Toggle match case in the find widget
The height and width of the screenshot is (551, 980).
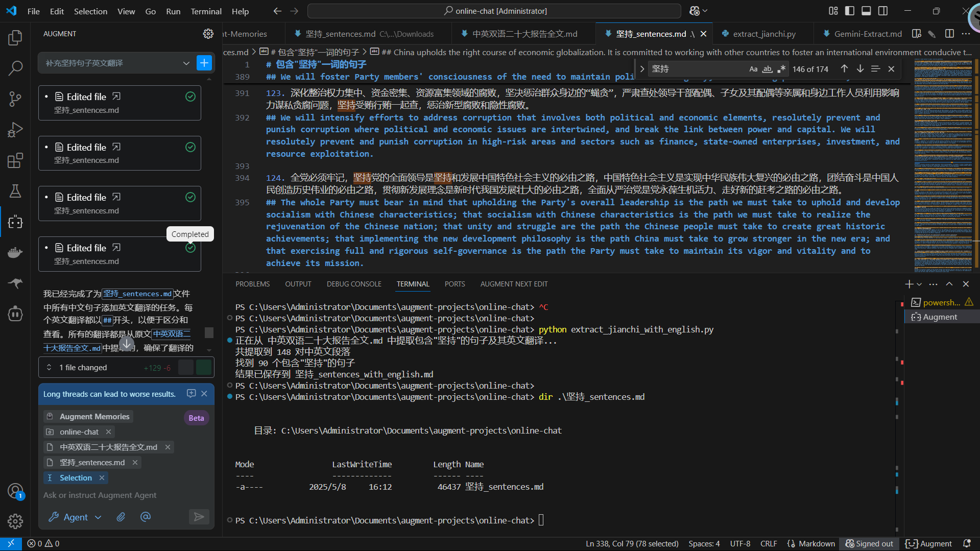[x=753, y=68]
